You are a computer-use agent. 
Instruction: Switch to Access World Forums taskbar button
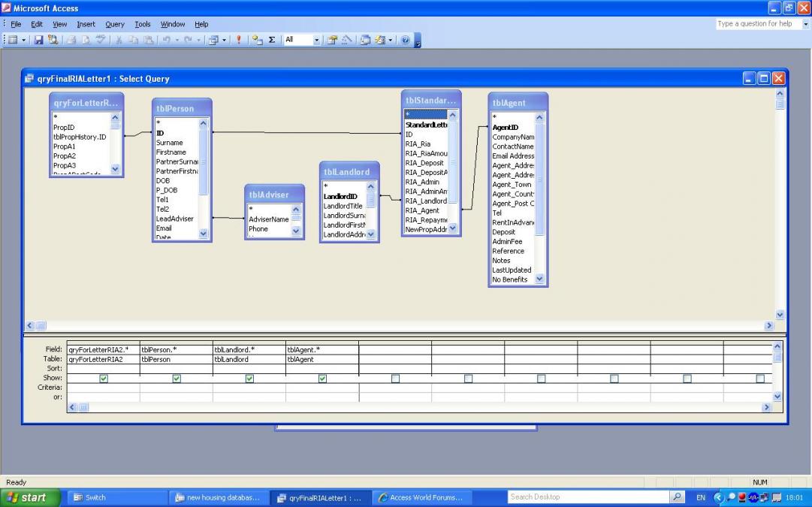pos(421,497)
